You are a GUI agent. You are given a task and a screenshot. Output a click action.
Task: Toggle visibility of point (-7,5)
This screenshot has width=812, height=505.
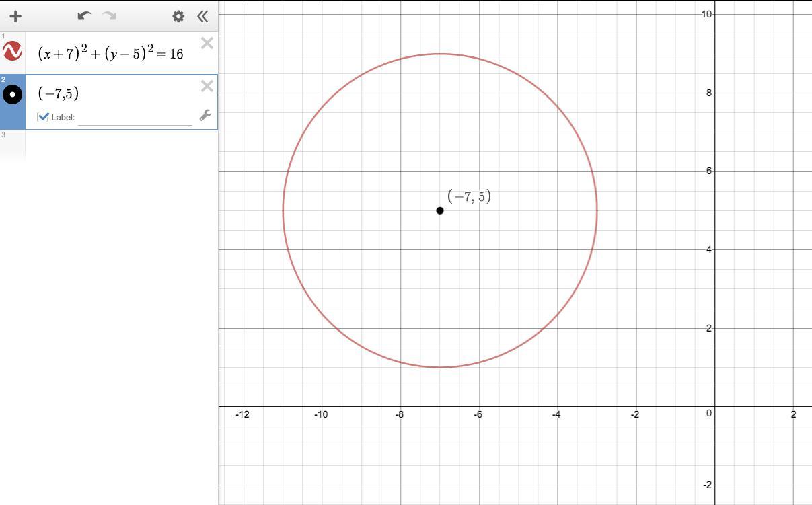pos(12,94)
